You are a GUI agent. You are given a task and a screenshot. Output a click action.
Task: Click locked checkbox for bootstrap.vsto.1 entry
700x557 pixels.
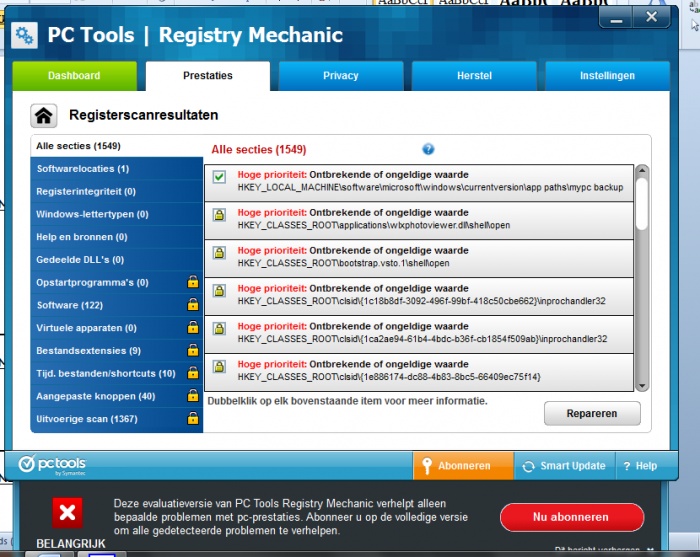click(219, 253)
